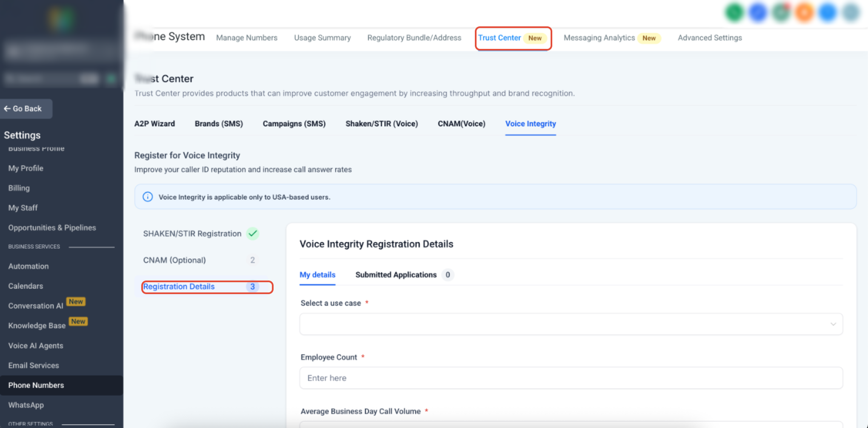Open Conversation AI settings
Image resolution: width=868 pixels, height=428 pixels.
pos(36,306)
